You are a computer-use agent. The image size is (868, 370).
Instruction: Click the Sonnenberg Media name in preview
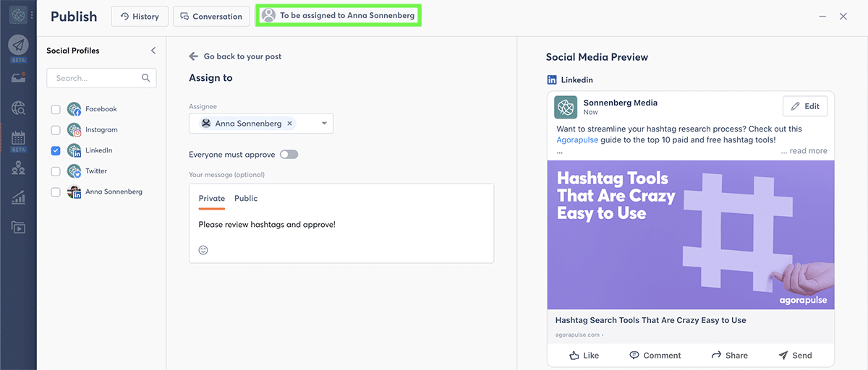pos(621,103)
